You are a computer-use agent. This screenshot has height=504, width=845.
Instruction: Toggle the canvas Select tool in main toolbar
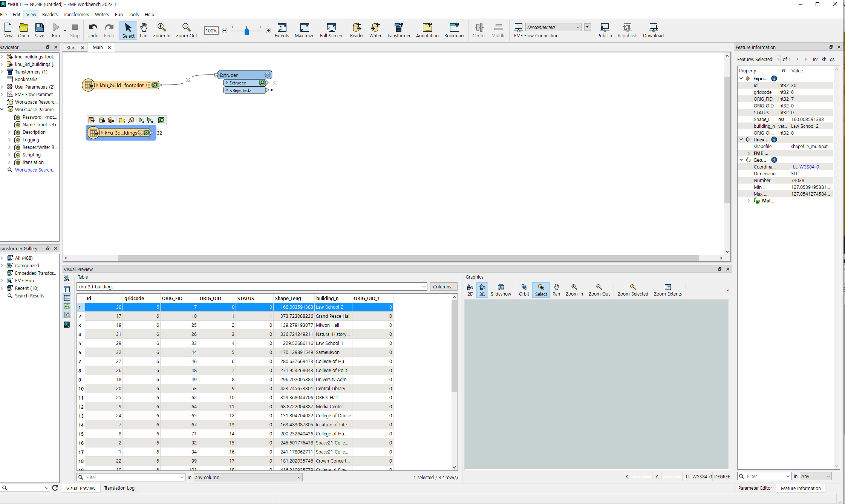point(128,30)
